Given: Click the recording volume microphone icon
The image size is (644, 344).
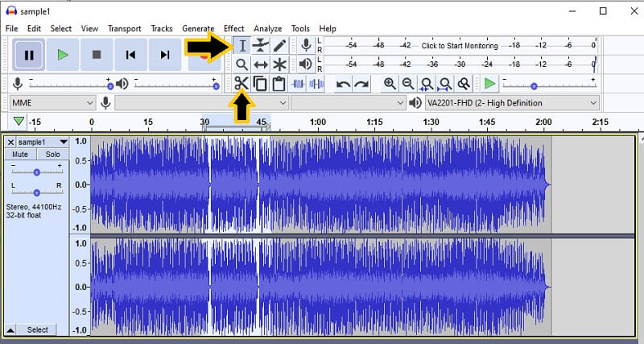Looking at the screenshot, I should point(17,84).
